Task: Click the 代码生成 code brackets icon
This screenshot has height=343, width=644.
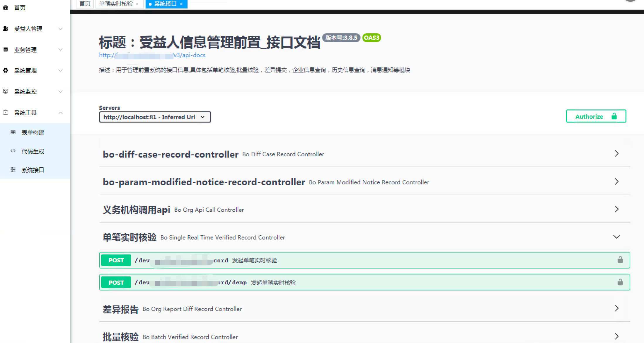Action: (13, 151)
